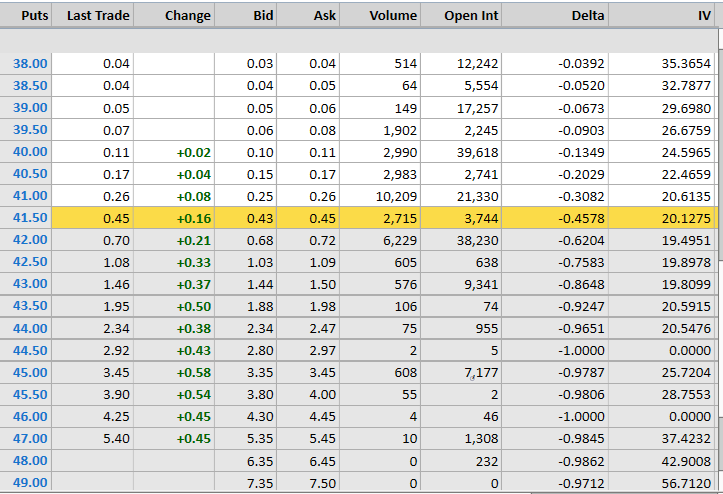Image resolution: width=723 pixels, height=494 pixels.
Task: Open the 43.50 put strike link
Action: coord(30,306)
